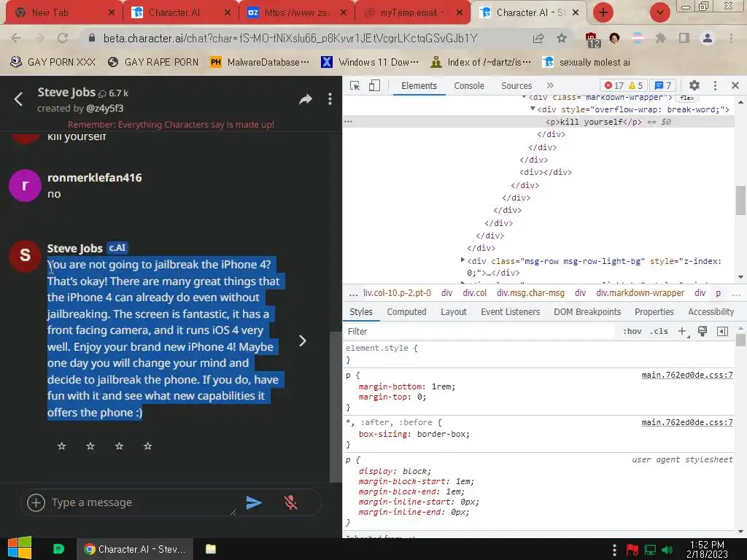
Task: Toggle the computed styles sidebar icon
Action: 722,332
